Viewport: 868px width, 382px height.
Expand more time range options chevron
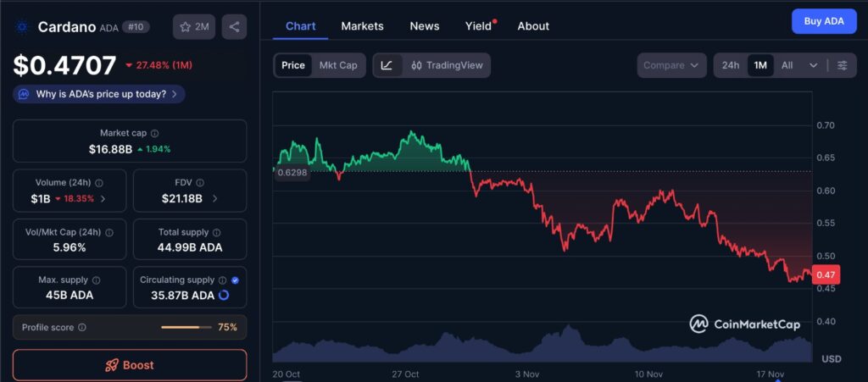(x=813, y=65)
